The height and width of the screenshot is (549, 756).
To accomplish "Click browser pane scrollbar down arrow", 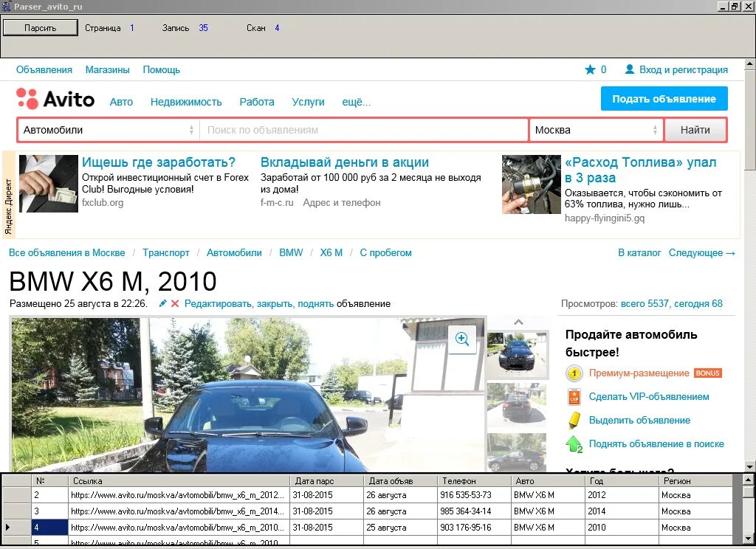I will [750, 466].
